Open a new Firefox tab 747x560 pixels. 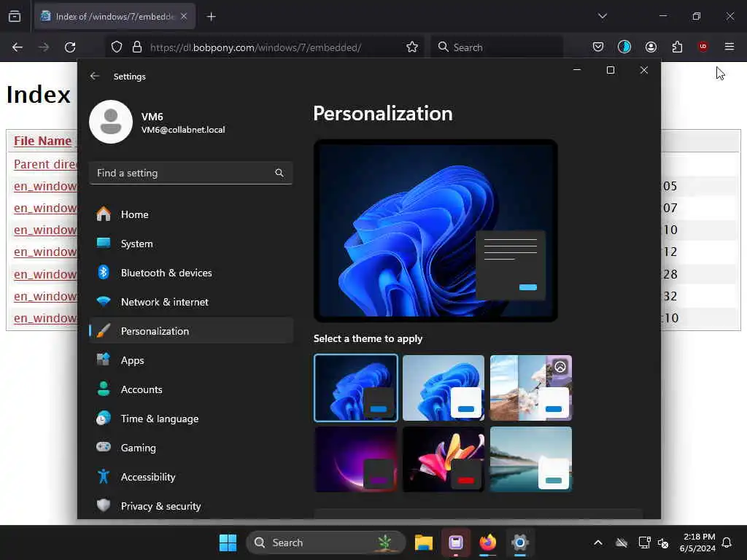211,17
